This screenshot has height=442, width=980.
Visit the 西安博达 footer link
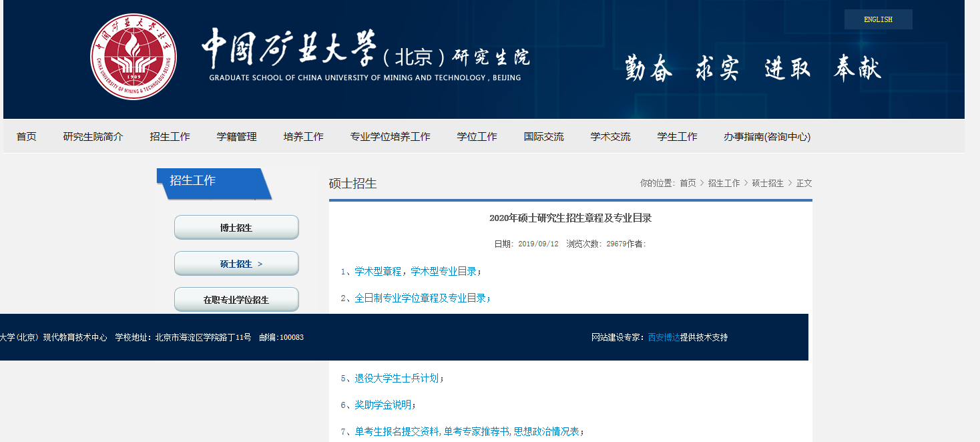pyautogui.click(x=664, y=337)
